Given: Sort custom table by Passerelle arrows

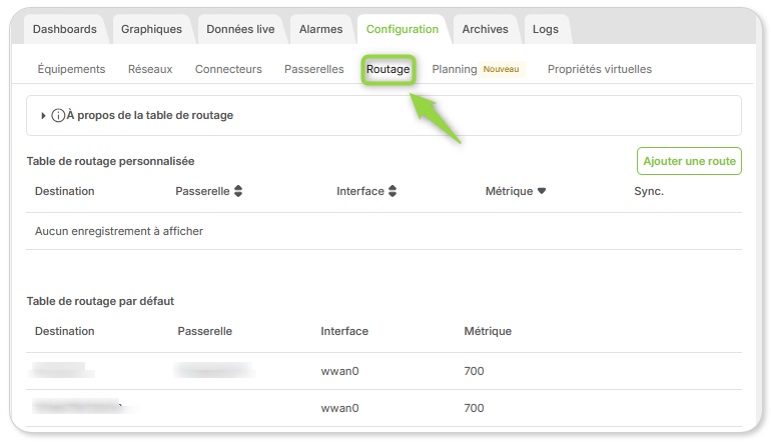Looking at the screenshot, I should (238, 191).
